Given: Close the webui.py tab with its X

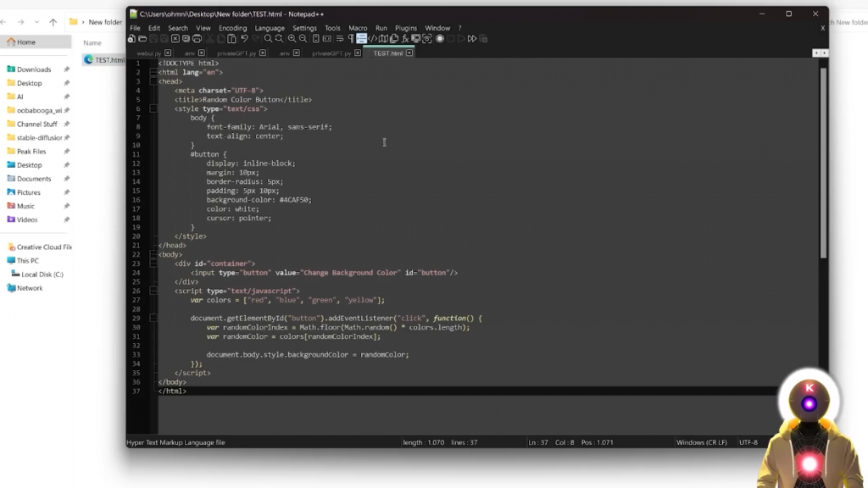Looking at the screenshot, I should pos(168,53).
